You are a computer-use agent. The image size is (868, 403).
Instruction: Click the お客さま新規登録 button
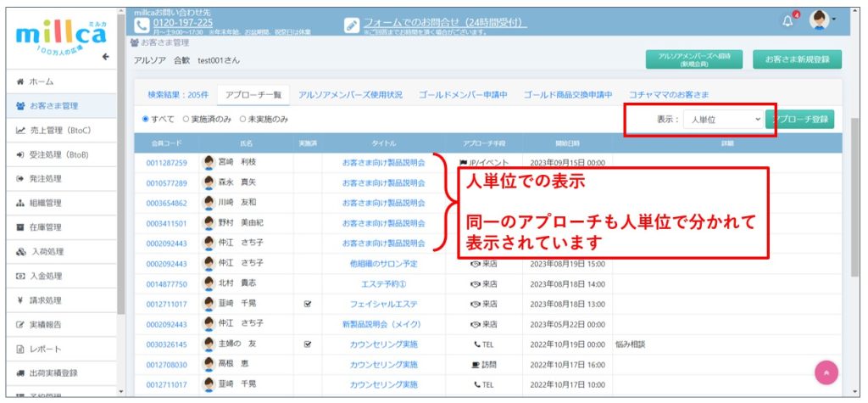click(x=797, y=59)
